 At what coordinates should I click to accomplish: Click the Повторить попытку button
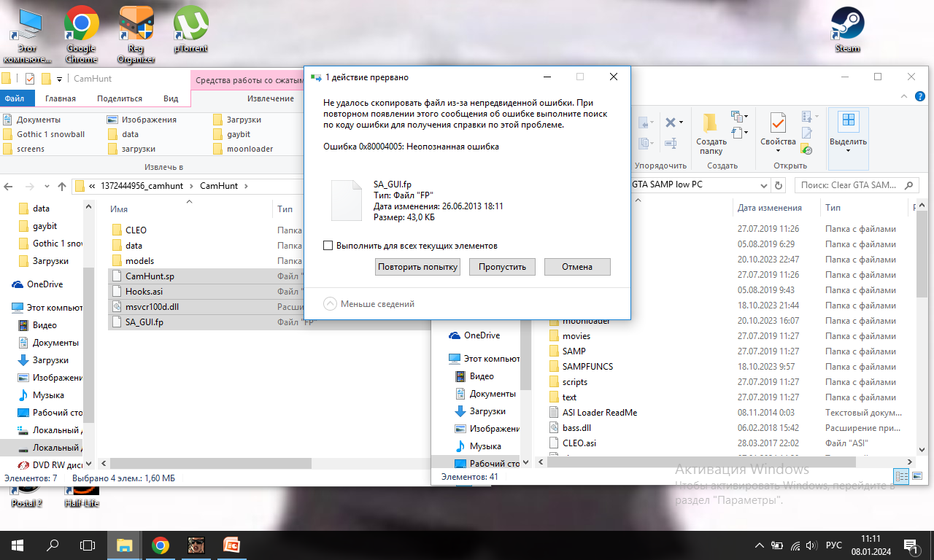[x=417, y=267]
